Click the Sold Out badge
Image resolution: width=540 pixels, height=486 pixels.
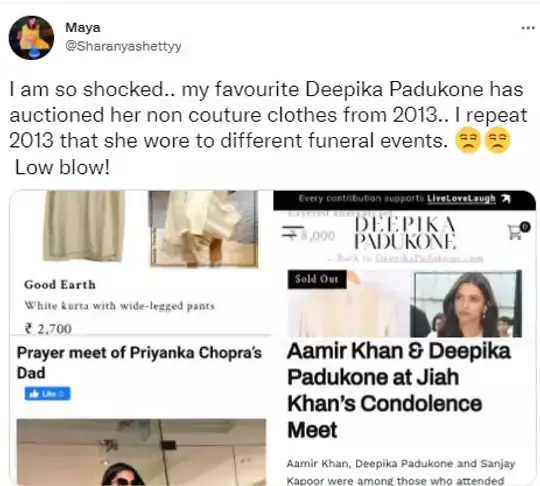tap(317, 279)
